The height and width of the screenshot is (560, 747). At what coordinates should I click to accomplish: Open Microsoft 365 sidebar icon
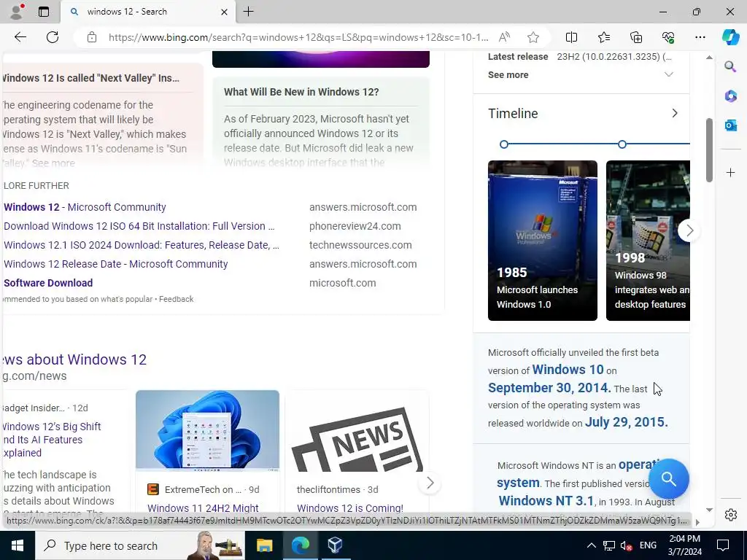point(730,96)
